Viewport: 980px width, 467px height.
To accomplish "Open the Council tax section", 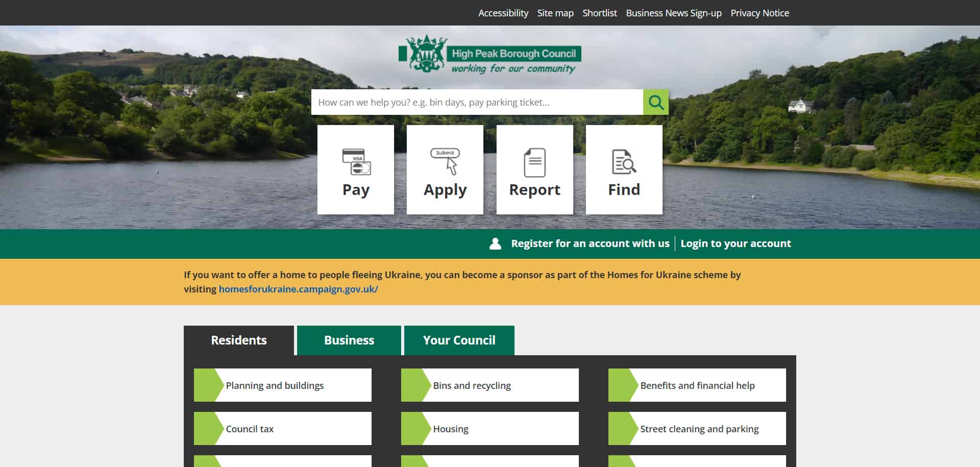I will pos(250,429).
